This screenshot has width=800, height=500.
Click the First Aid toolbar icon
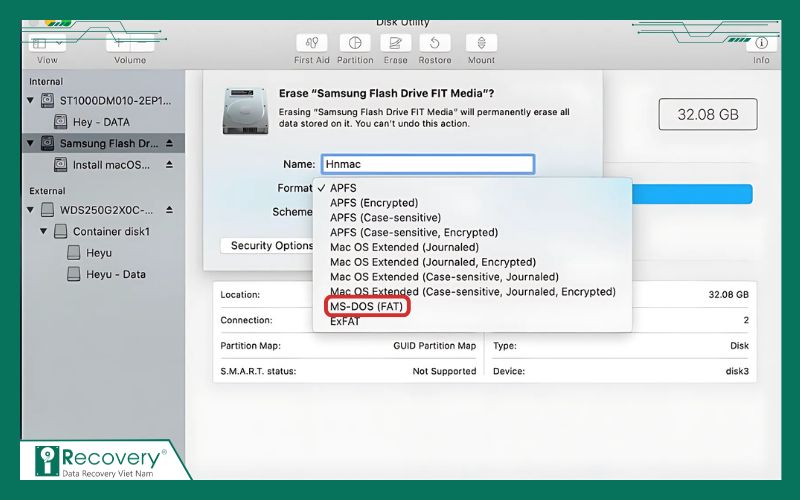pyautogui.click(x=312, y=44)
